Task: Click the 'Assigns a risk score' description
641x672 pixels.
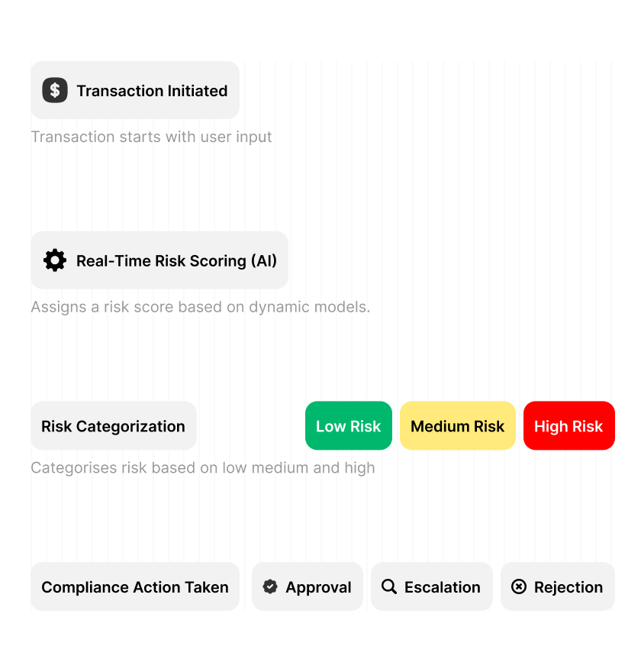Action: (x=201, y=307)
